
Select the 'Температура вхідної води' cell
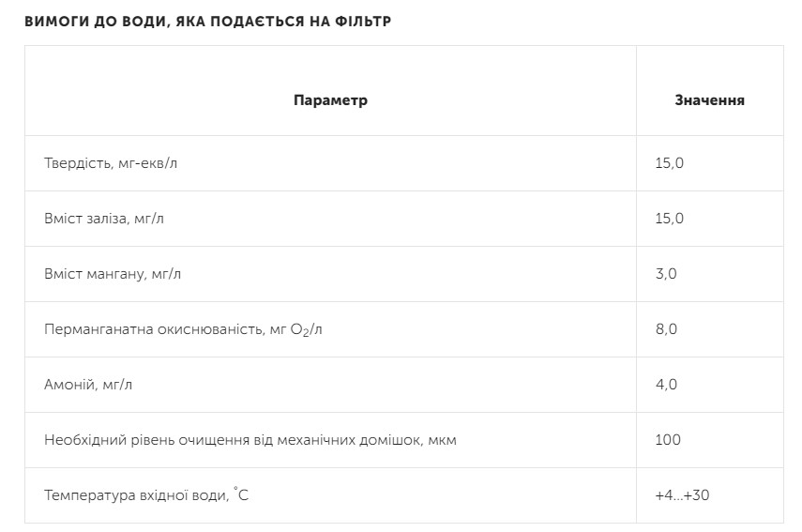click(x=146, y=494)
